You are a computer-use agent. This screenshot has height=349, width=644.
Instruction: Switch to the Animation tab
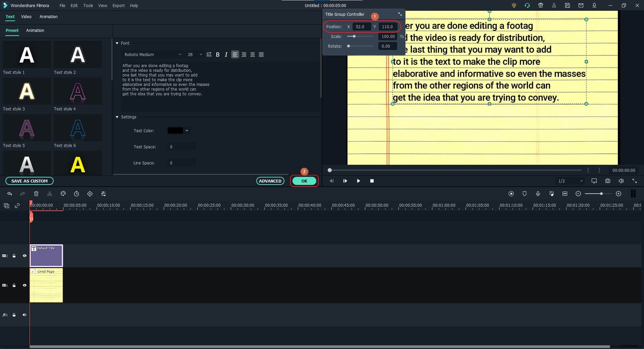click(x=49, y=17)
